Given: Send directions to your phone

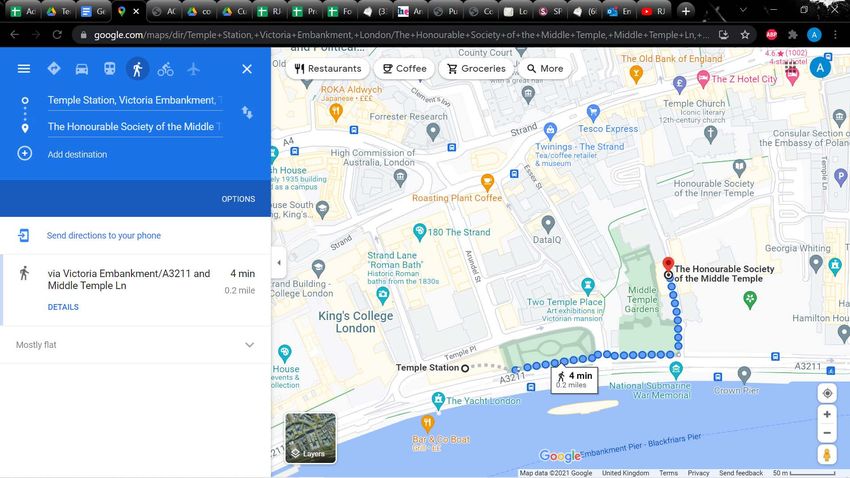Looking at the screenshot, I should pyautogui.click(x=104, y=236).
